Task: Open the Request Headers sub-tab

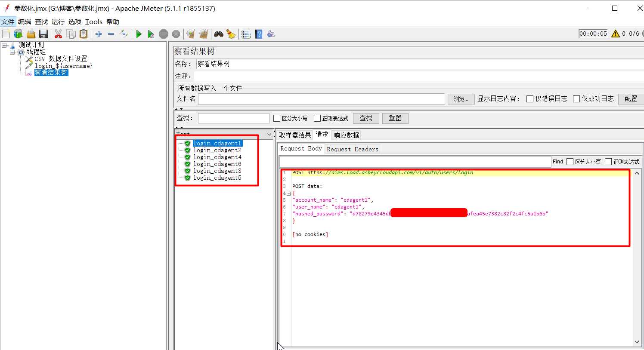Action: pyautogui.click(x=353, y=149)
